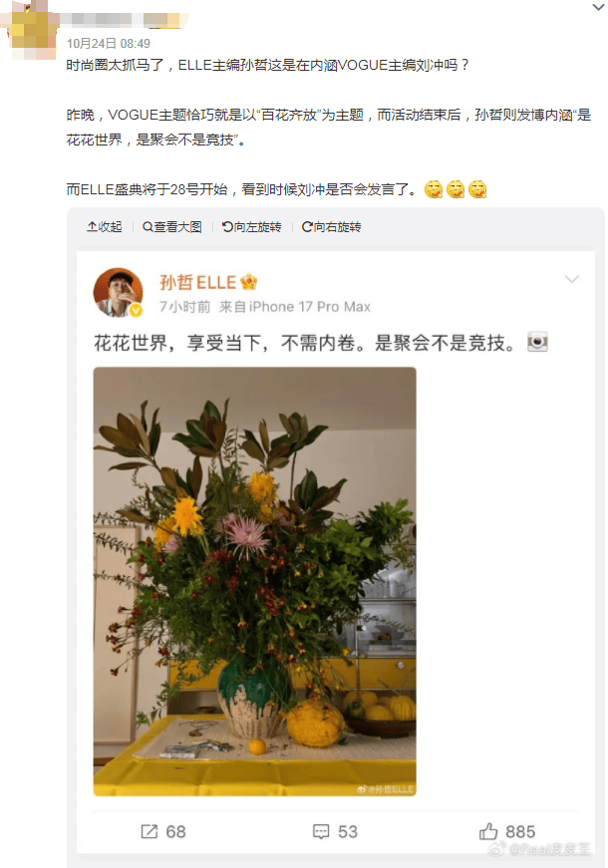Open comments via the speech bubble icon
The image size is (608, 868).
click(x=321, y=831)
